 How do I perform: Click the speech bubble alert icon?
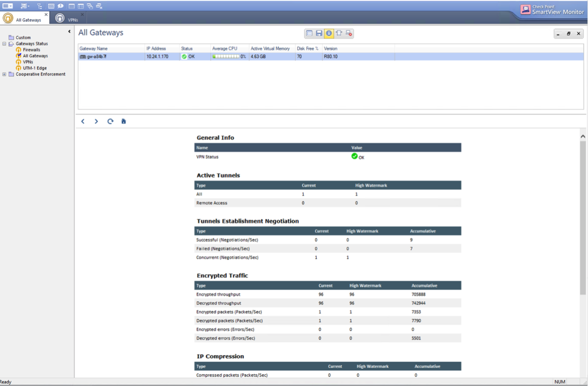60,6
